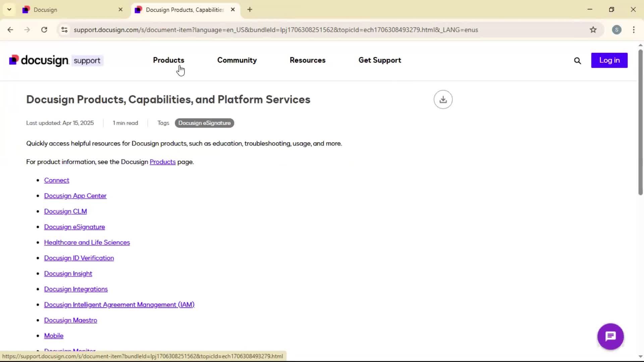Open the Community menu
The width and height of the screenshot is (644, 362).
[x=237, y=60]
